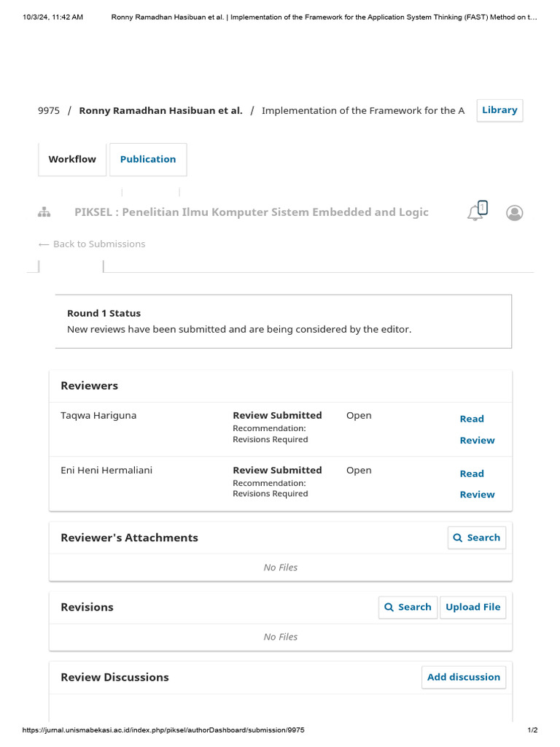
Task: Click the site hierarchy icon beside PIKSEL
Action: coord(44,212)
